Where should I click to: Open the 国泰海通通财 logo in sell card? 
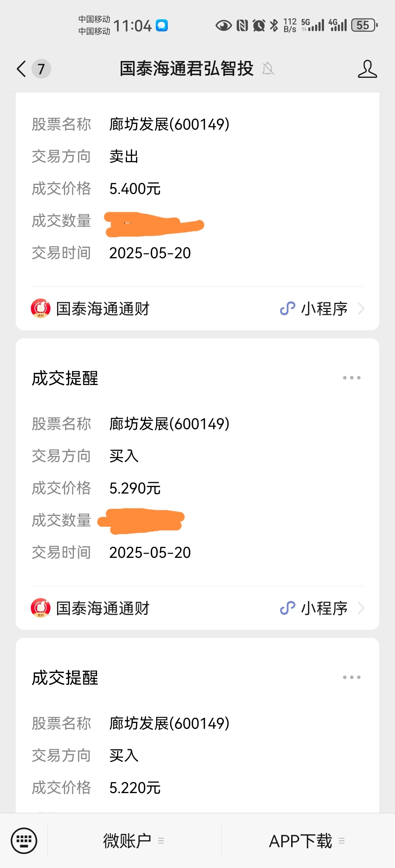tap(41, 309)
